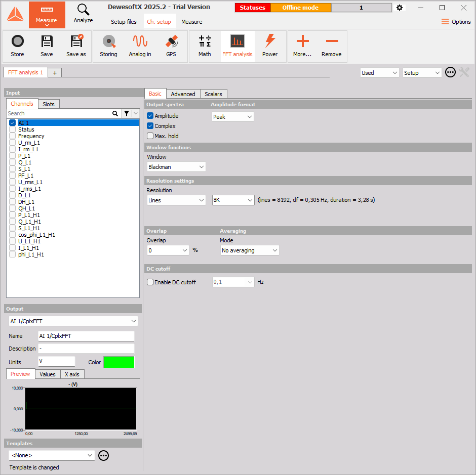Click the Name input field
476x475 pixels.
click(x=86, y=336)
